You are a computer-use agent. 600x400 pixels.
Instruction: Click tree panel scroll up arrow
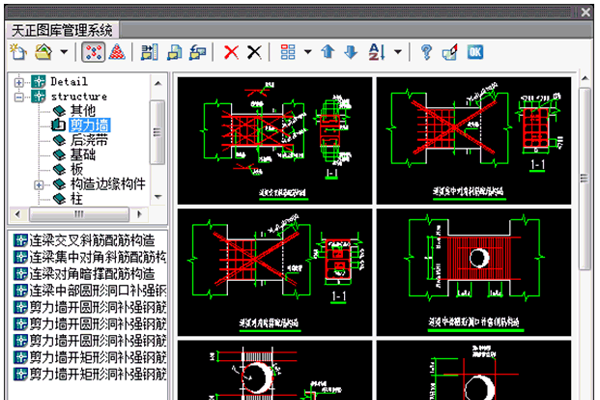pyautogui.click(x=158, y=83)
